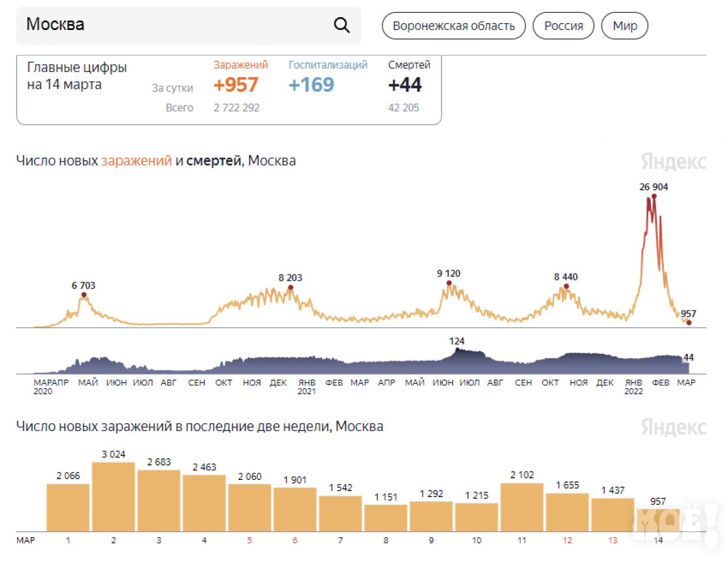Click the bold смертей link in chart title

[213, 161]
